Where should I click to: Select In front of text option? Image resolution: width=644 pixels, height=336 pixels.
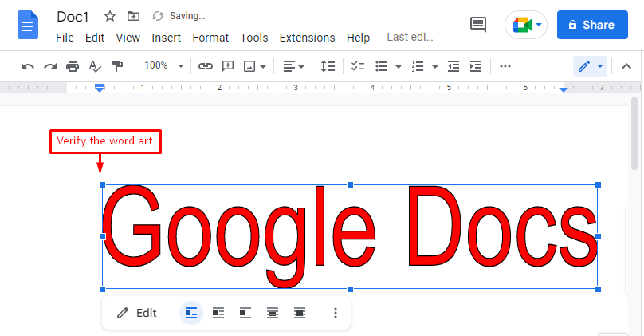coord(300,313)
